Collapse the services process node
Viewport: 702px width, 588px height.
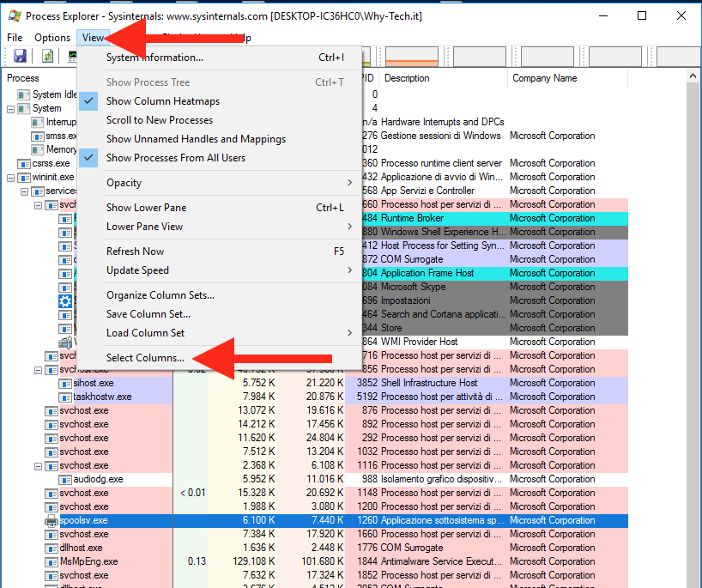(25, 191)
